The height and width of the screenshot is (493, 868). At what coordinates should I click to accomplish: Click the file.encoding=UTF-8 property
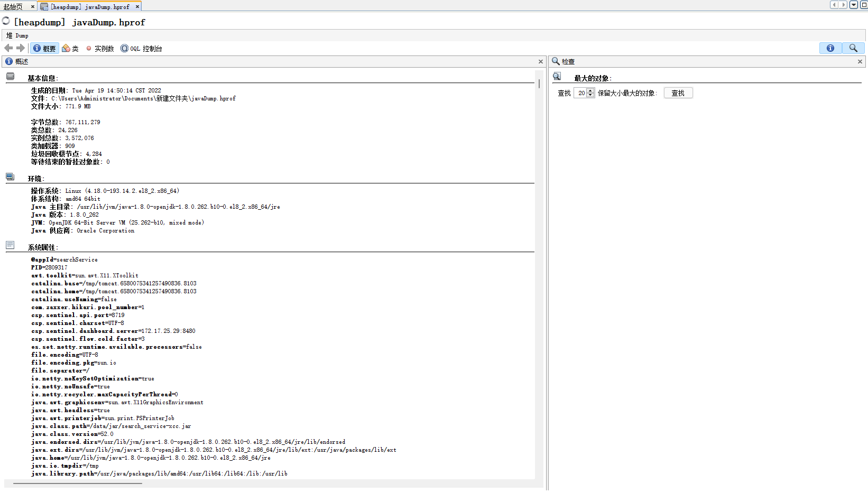[64, 355]
